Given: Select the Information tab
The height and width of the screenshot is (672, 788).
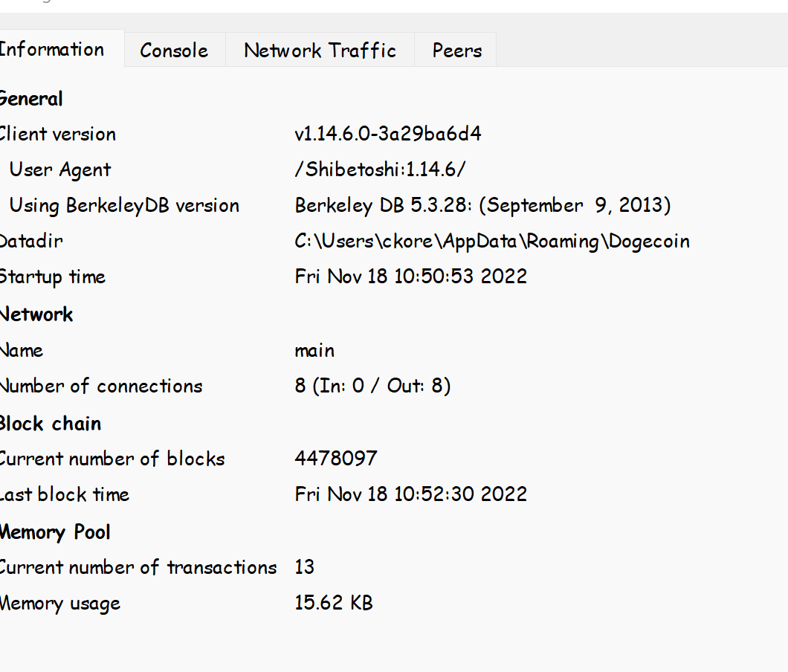Looking at the screenshot, I should click(52, 48).
